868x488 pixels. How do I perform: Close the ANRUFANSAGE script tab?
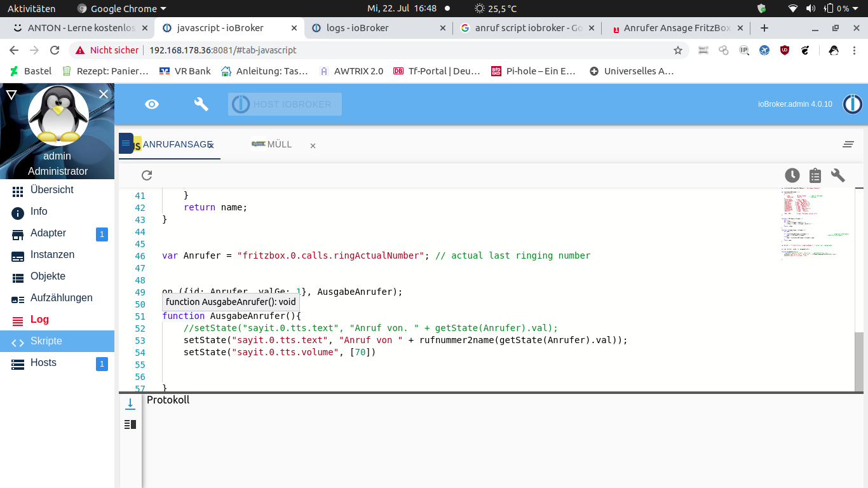(212, 146)
